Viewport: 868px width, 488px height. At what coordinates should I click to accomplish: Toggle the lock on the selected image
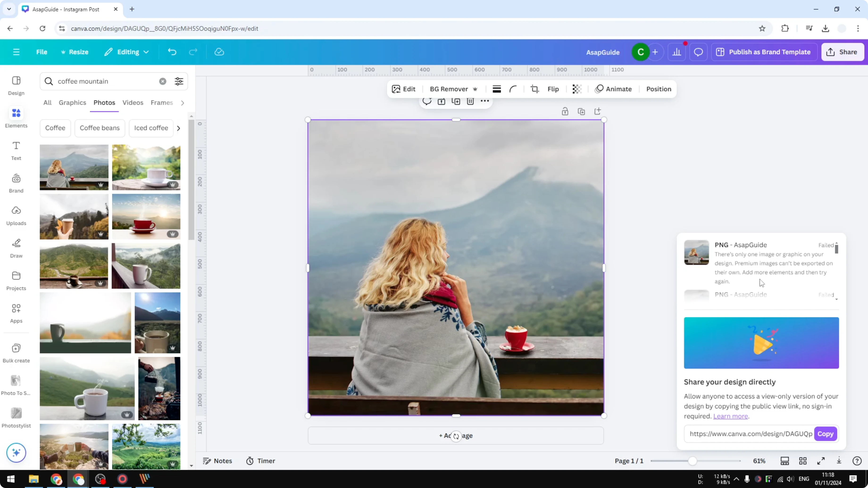point(565,111)
